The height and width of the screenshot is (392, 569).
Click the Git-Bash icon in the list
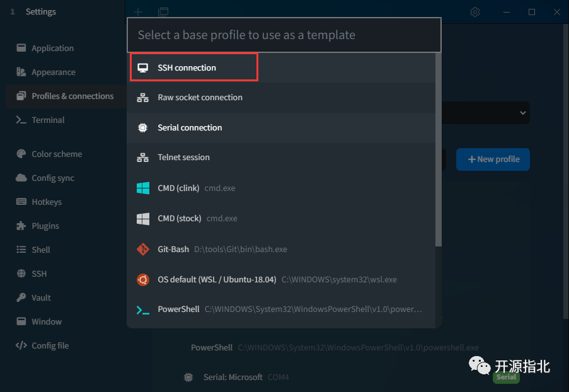click(143, 249)
